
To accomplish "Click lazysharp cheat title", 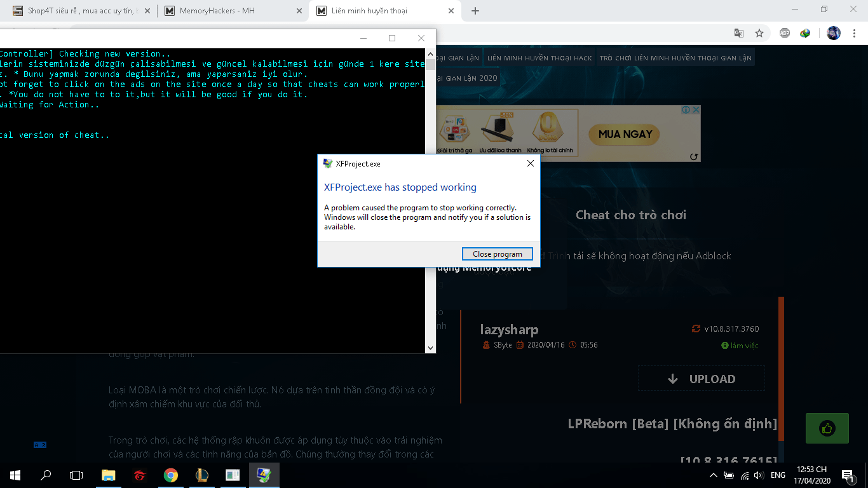I will [510, 330].
